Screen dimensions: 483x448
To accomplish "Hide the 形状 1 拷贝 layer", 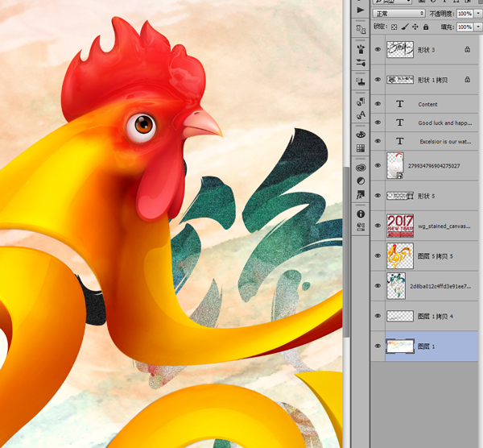I will click(x=378, y=80).
